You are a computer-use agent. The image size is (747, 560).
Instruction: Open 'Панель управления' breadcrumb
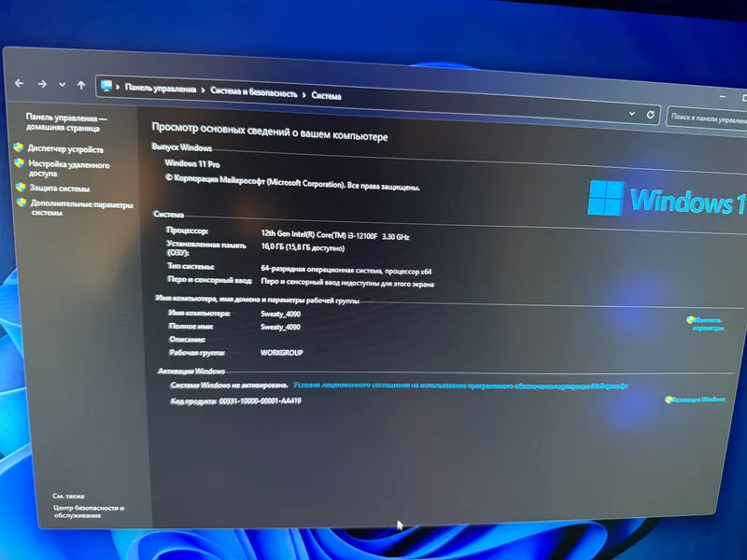(x=160, y=89)
